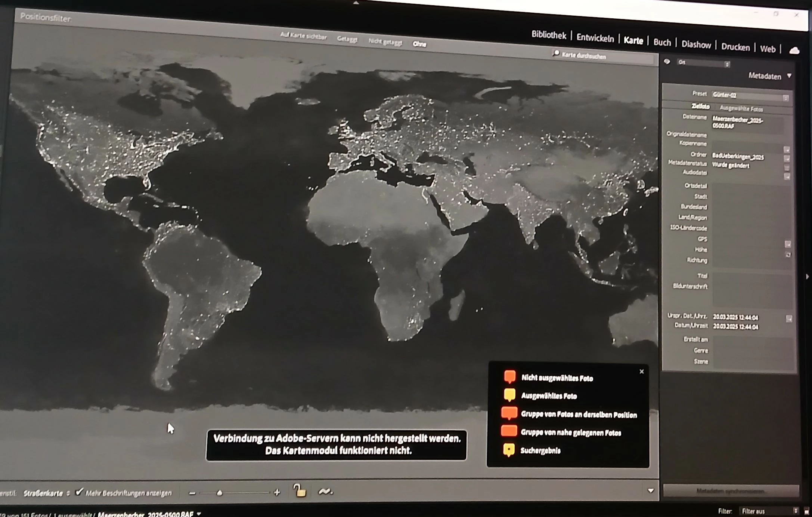812x517 pixels.
Task: Open the Bibliothek module
Action: tap(548, 35)
